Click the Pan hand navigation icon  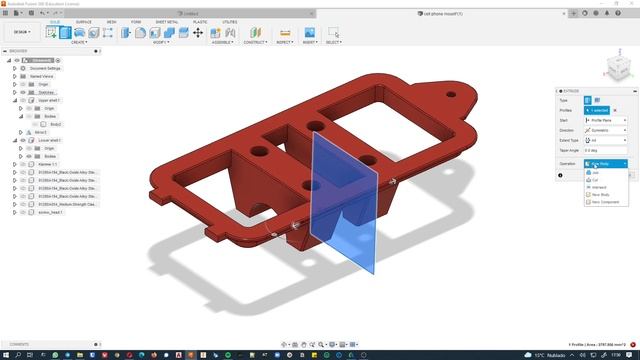click(304, 344)
